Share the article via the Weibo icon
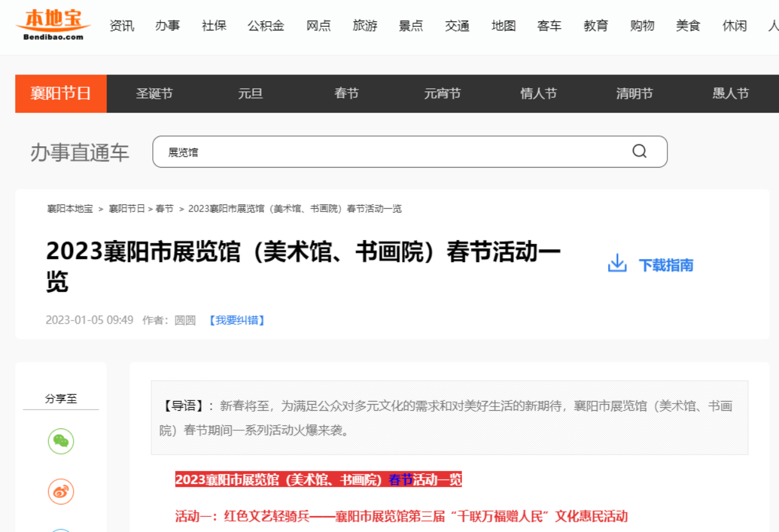Viewport: 779px width, 532px height. [60, 491]
